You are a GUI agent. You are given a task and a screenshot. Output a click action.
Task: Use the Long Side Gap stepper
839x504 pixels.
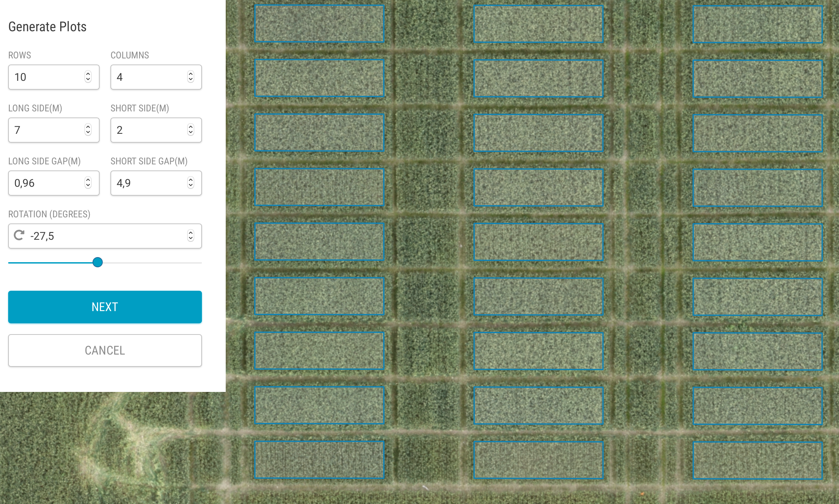coord(88,183)
